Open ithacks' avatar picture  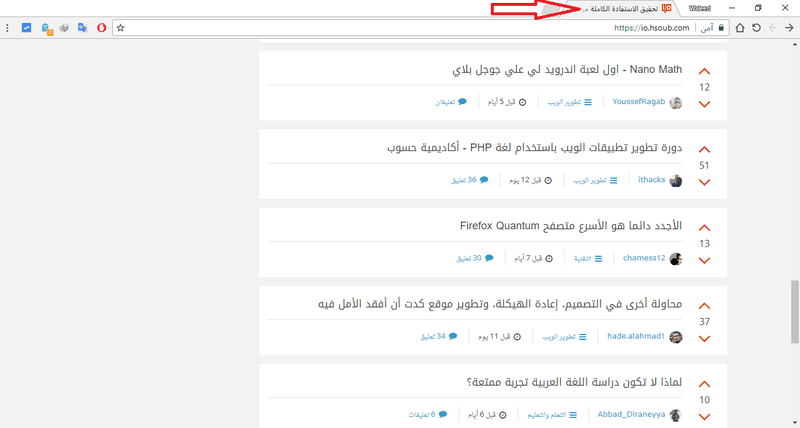[x=676, y=181]
